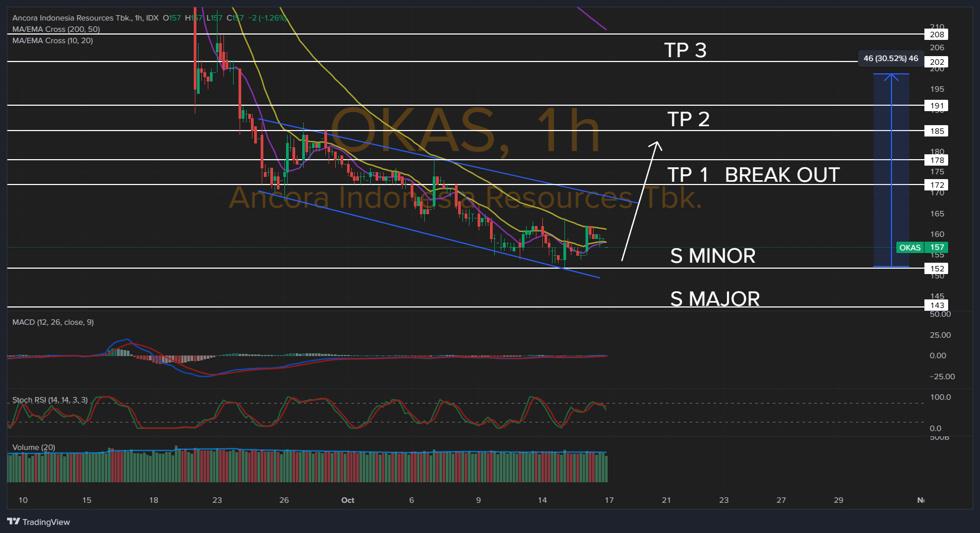Click the 21 date on the time axis

click(666, 500)
